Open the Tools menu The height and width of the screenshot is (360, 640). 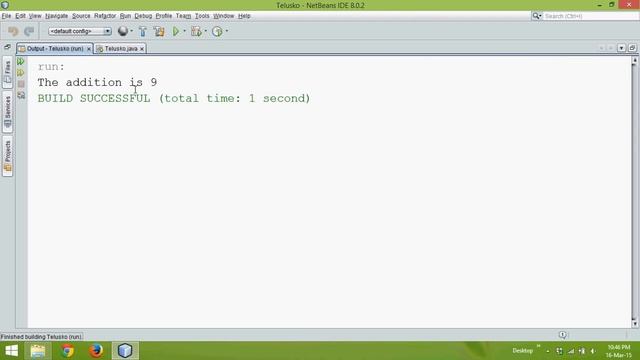click(x=202, y=16)
